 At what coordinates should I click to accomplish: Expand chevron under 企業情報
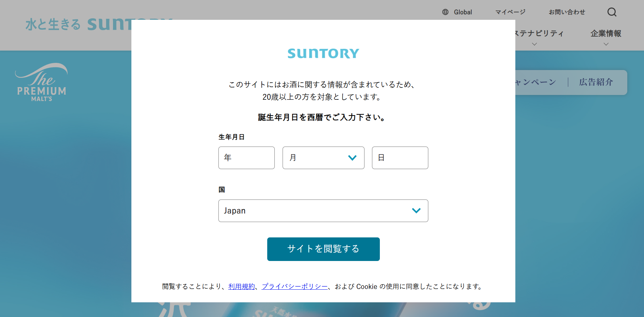coord(606,44)
